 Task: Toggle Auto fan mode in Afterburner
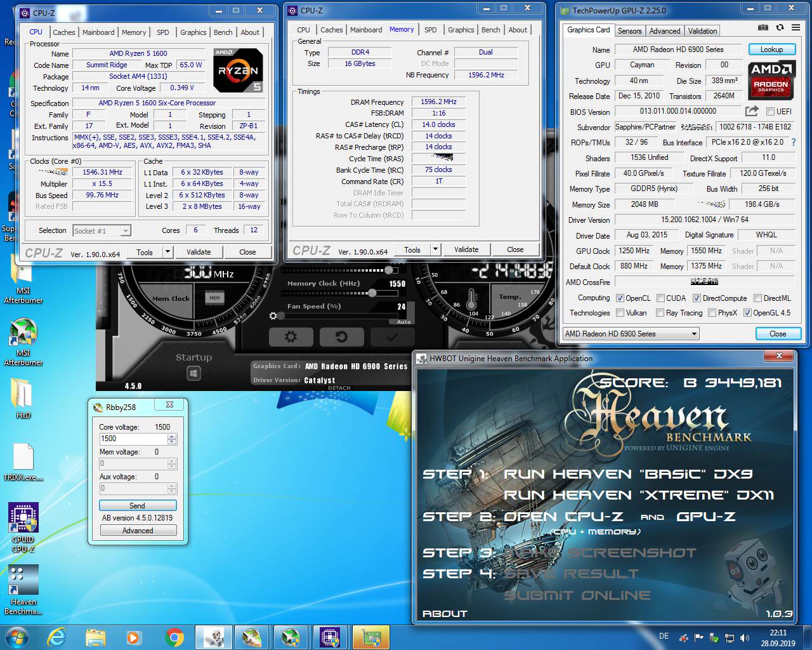pyautogui.click(x=403, y=322)
